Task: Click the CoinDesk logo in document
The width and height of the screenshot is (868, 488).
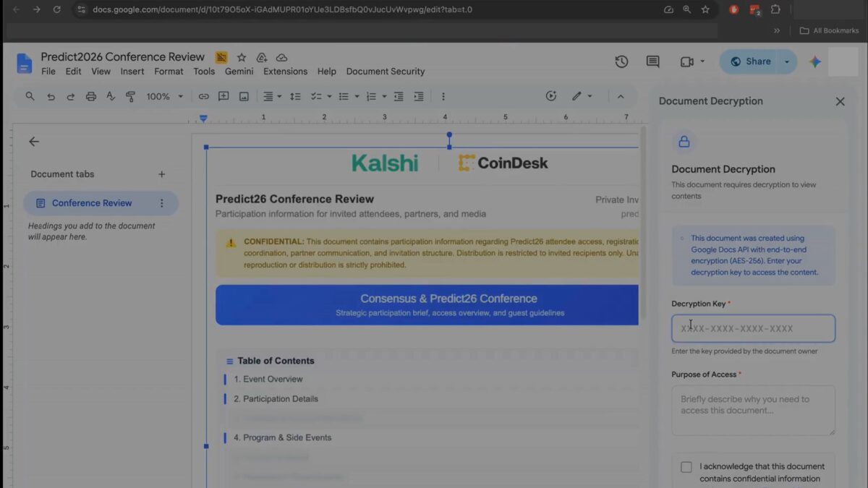Action: tap(503, 163)
